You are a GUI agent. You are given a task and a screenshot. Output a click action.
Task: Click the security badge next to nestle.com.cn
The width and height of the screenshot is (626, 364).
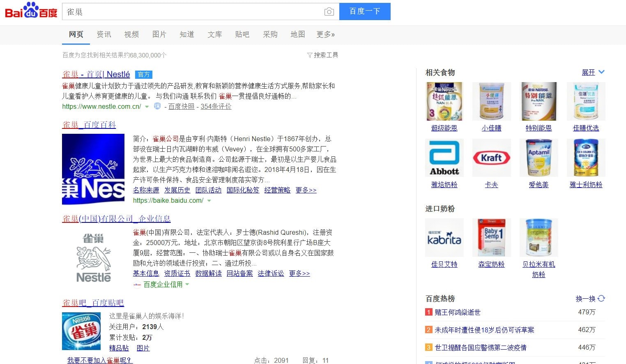tap(157, 106)
